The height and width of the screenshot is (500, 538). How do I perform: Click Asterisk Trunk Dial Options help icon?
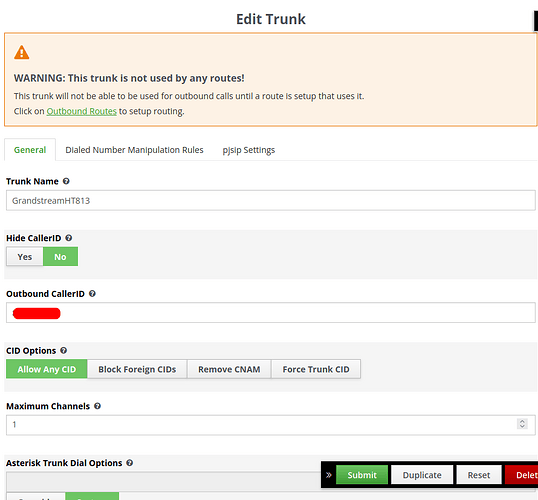[x=129, y=463]
